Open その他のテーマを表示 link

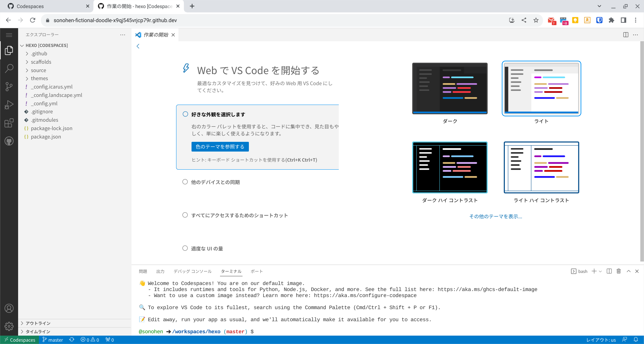click(x=495, y=216)
